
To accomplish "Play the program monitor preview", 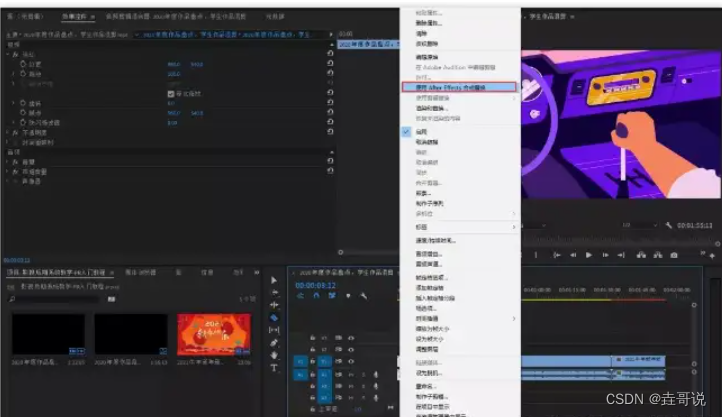I will (588, 255).
